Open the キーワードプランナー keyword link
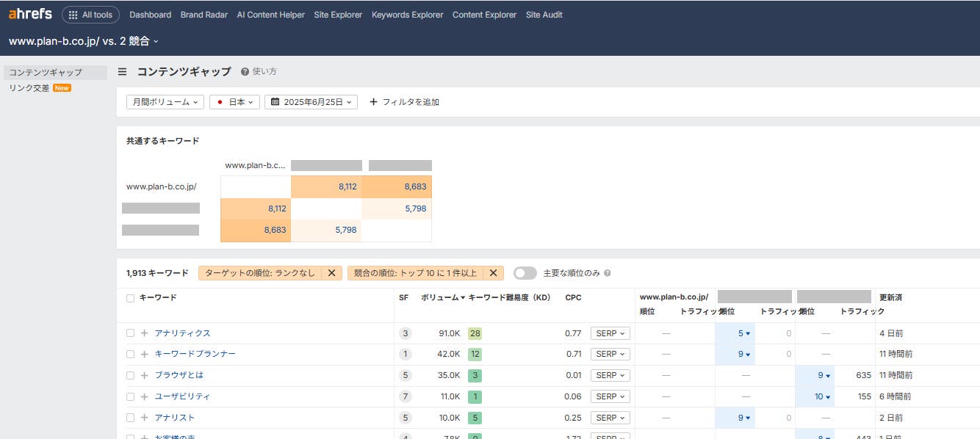This screenshot has width=980, height=439. coord(195,354)
